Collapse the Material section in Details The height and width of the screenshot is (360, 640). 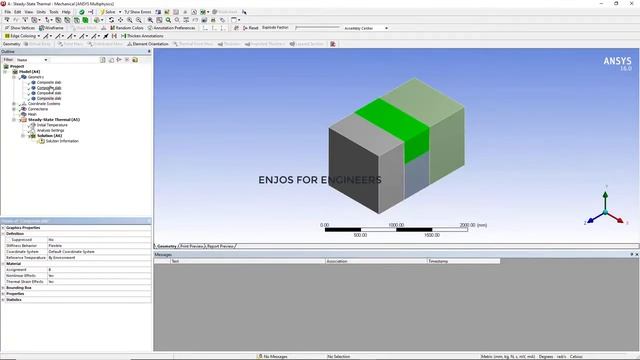pos(3,264)
